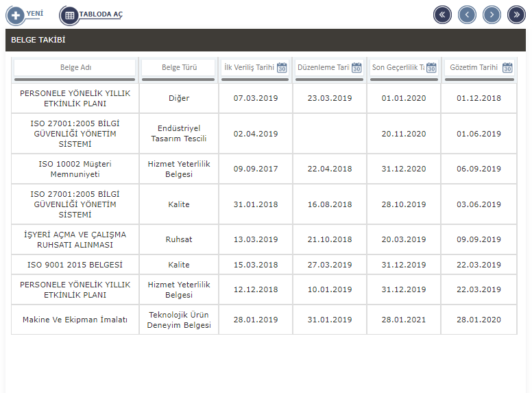Click the Endüstriyel Tasarım Tescili cell
This screenshot has height=393, width=532.
179,134
